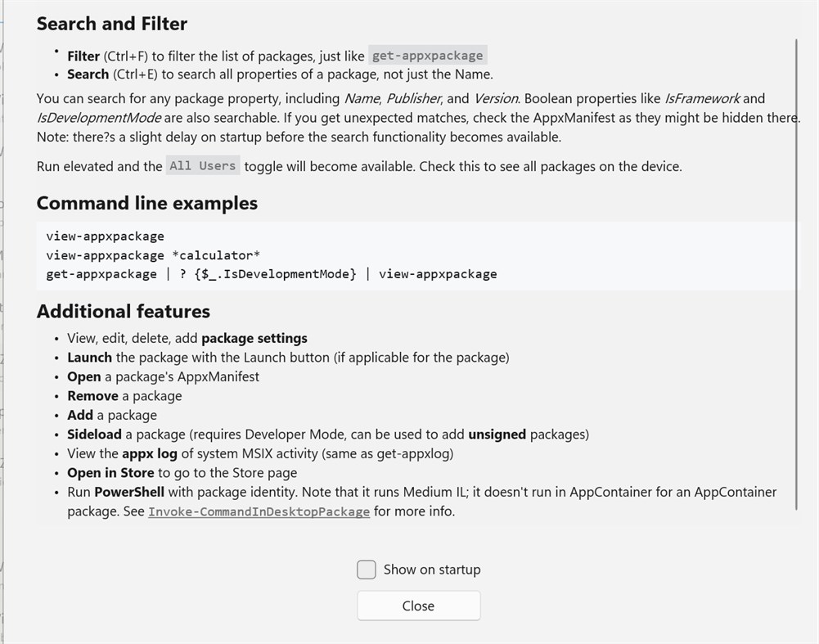Enable the Show on startup checkbox
The width and height of the screenshot is (819, 644).
[367, 570]
